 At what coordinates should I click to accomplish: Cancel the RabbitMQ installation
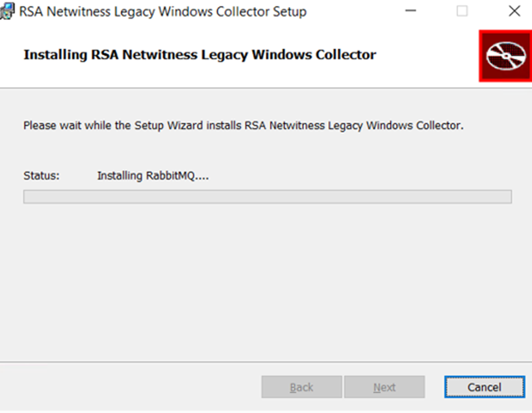(484, 386)
